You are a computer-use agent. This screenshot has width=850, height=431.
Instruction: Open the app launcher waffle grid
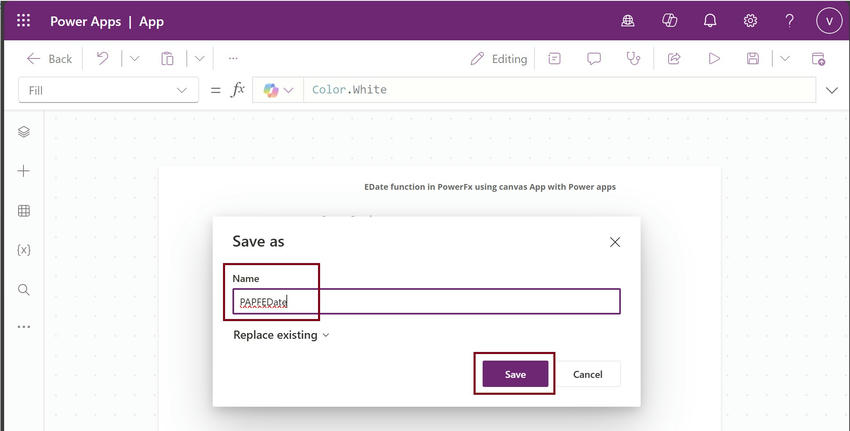click(23, 21)
